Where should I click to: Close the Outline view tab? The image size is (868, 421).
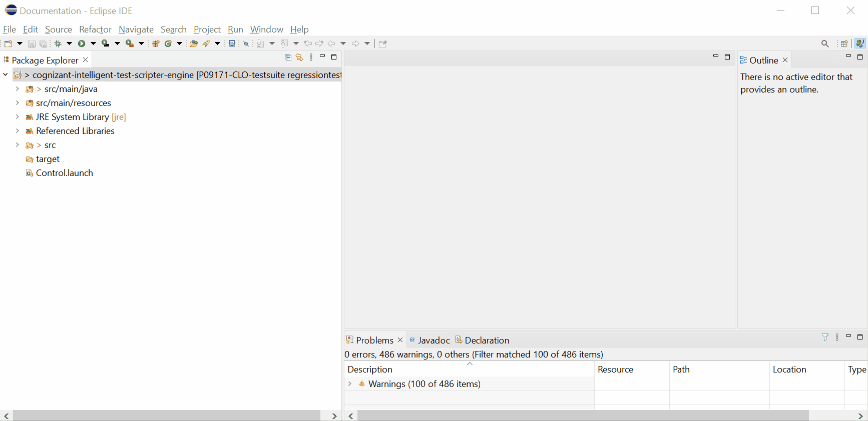[x=785, y=60]
